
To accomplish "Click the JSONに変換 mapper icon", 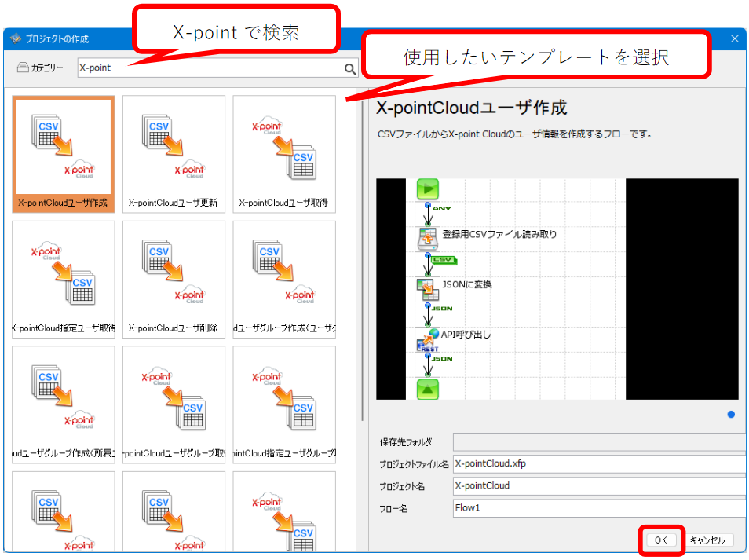I will tap(428, 289).
